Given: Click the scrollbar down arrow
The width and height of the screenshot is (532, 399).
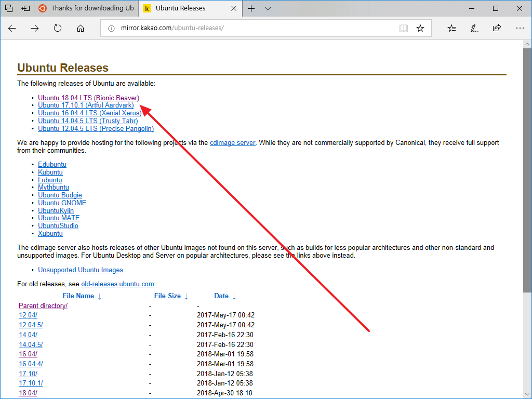Looking at the screenshot, I should tap(527, 394).
